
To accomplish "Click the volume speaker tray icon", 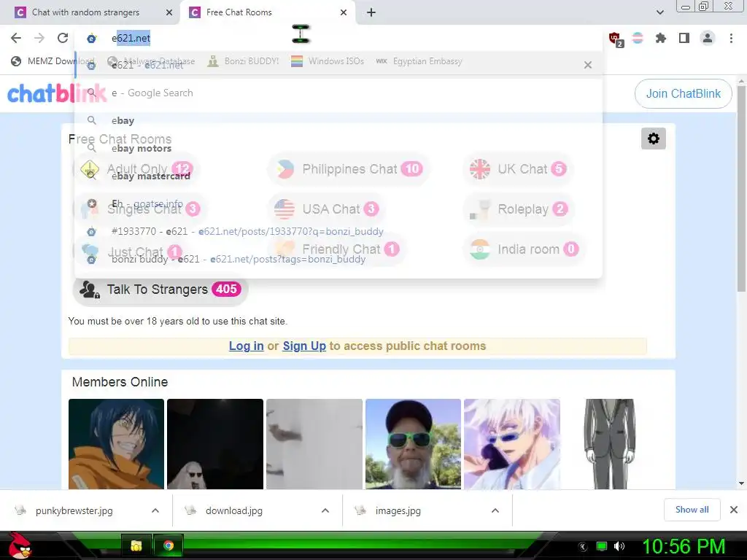I will click(619, 546).
